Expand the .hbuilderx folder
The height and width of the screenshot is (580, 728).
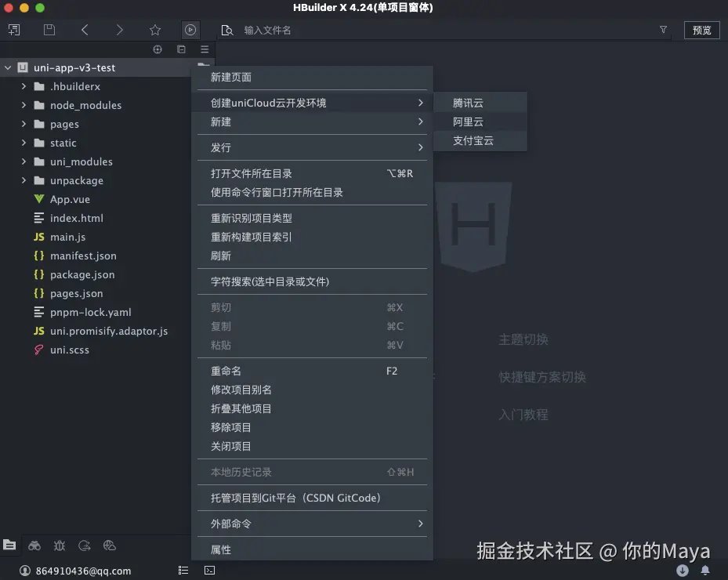coord(24,86)
